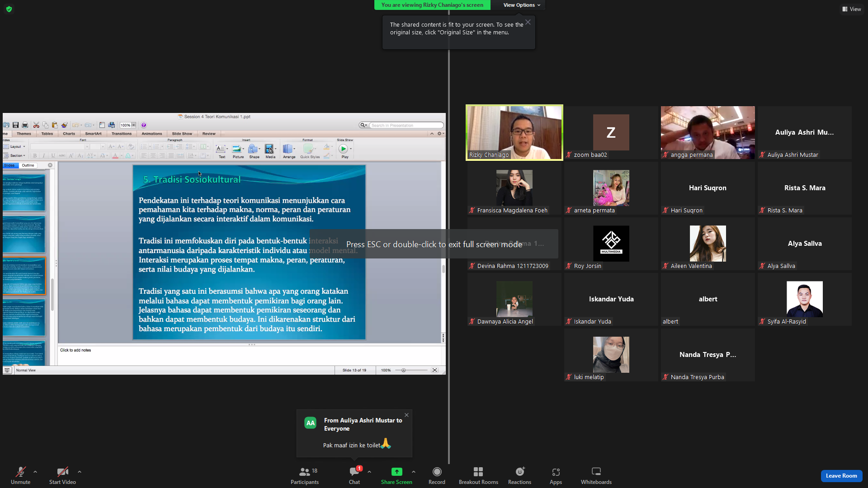Viewport: 868px width, 488px height.
Task: Open Breakout Rooms
Action: point(478,476)
